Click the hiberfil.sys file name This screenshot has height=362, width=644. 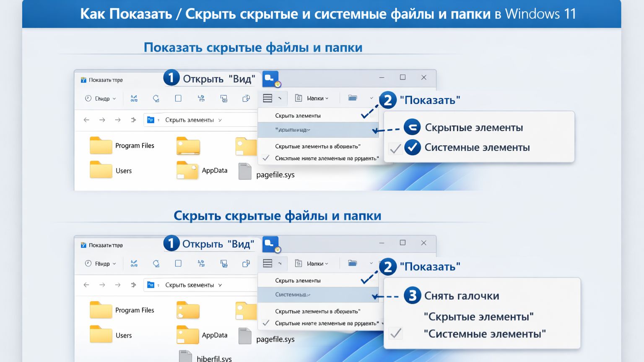click(214, 359)
